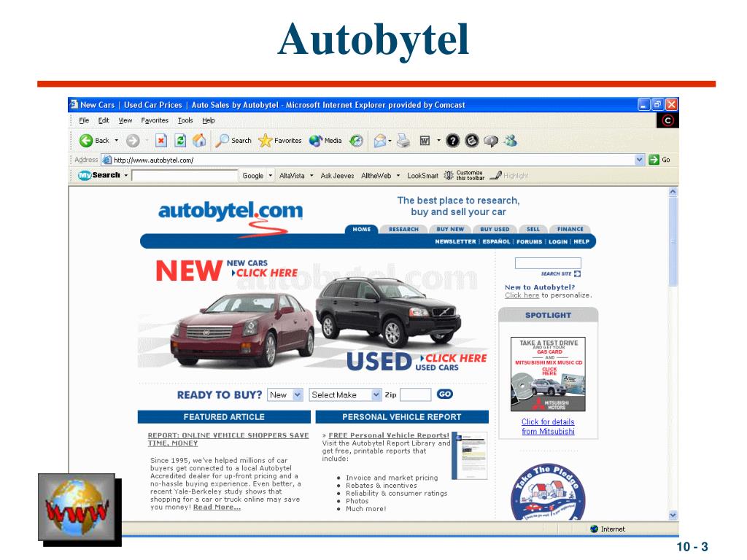Click the black 'e' circle icon

click(472, 141)
